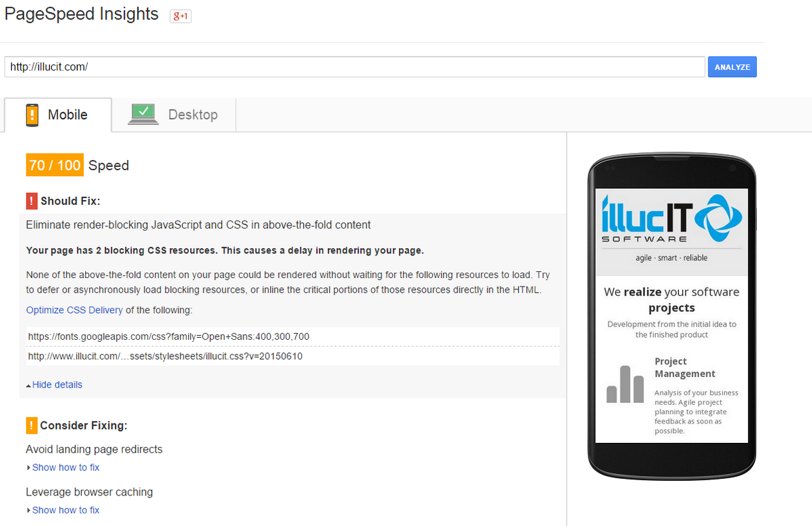Click the fonts.googleapis.com CSS resource row
This screenshot has height=526, width=812.
(x=293, y=336)
